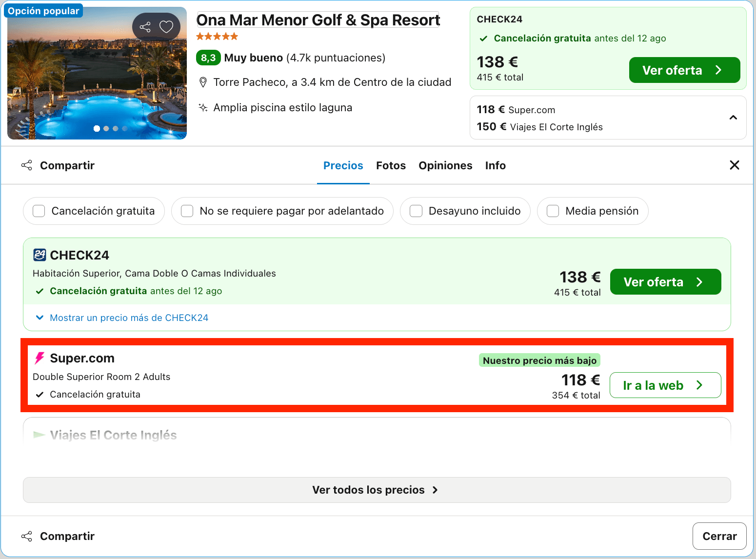Click the five-star rating icons
The image size is (756, 559).
click(217, 36)
